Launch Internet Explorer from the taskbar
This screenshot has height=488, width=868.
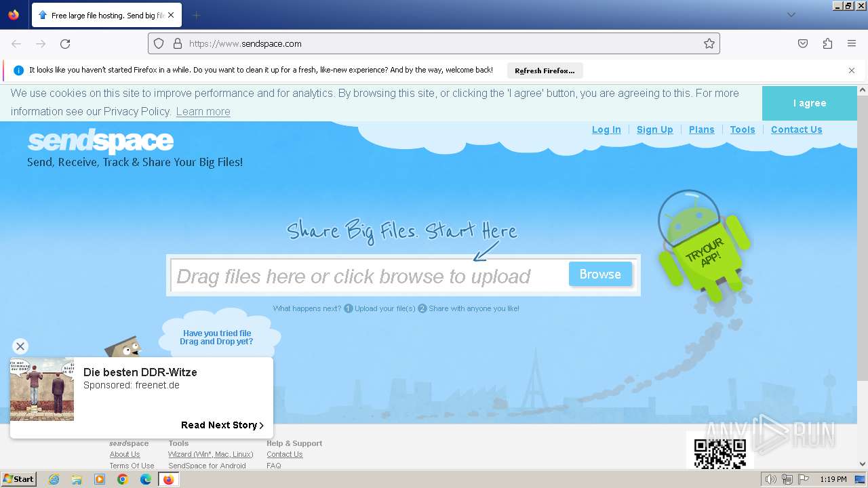(54, 479)
